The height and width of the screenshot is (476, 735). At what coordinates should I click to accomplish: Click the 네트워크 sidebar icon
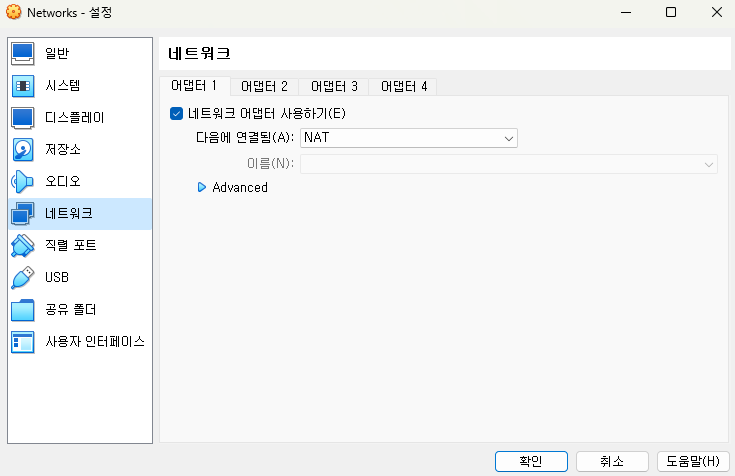click(x=22, y=214)
